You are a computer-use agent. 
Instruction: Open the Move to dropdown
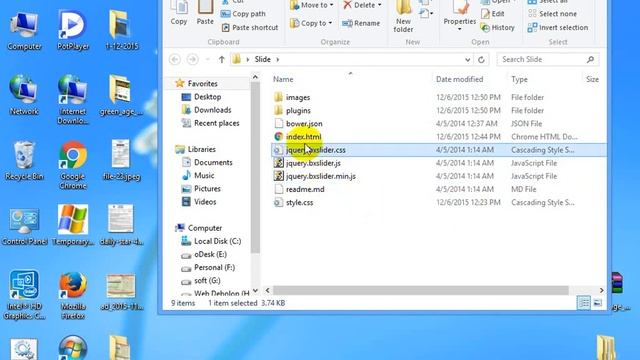point(311,5)
